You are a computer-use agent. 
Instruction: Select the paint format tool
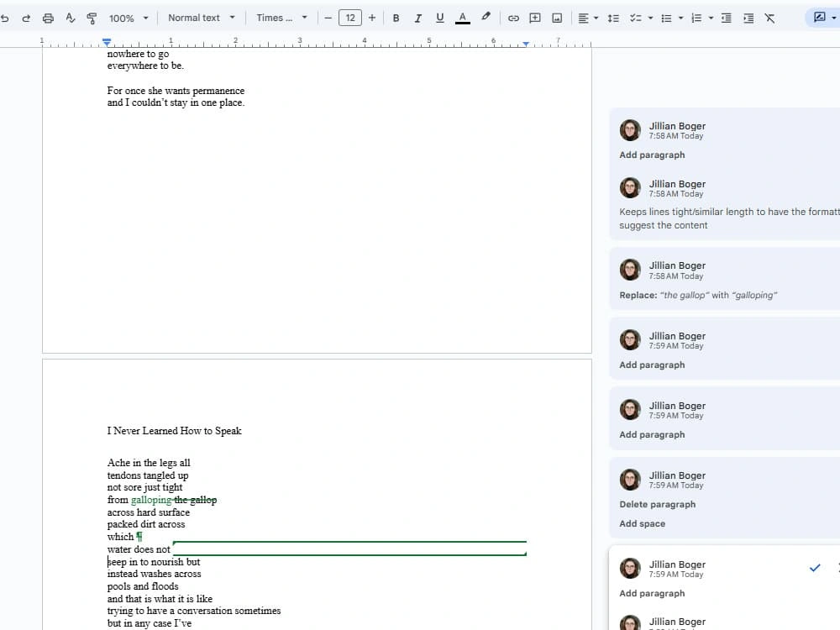(x=92, y=18)
